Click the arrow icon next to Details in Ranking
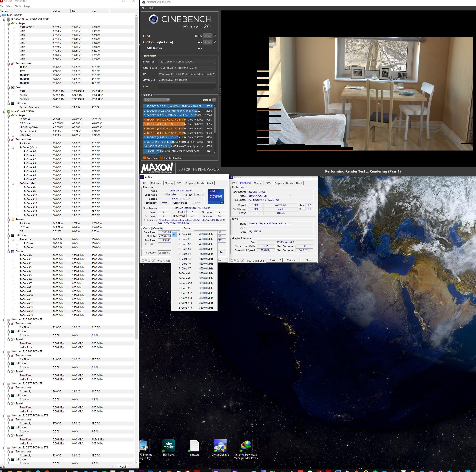This screenshot has width=476, height=472. pyautogui.click(x=214, y=100)
